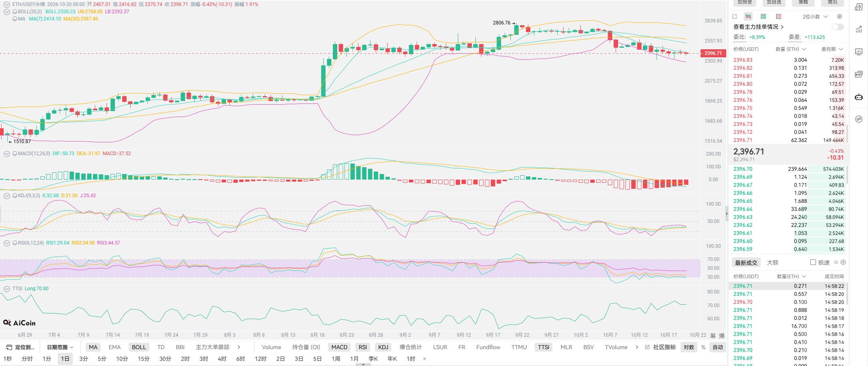The height and width of the screenshot is (366, 868).
Task: Toggle the 自动 auto scale
Action: [718, 347]
